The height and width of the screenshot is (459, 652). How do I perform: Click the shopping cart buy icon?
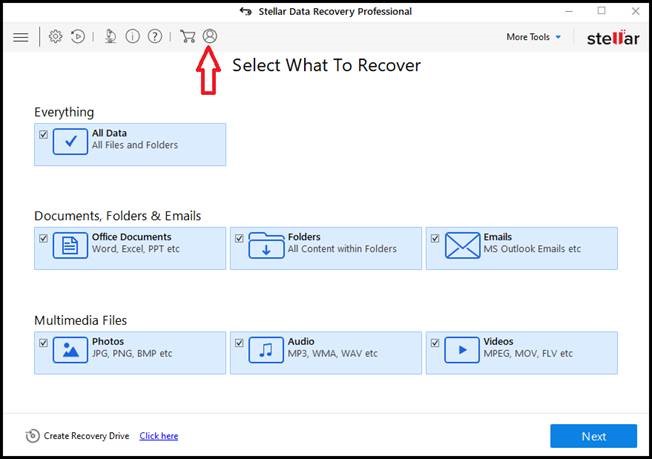coord(188,37)
